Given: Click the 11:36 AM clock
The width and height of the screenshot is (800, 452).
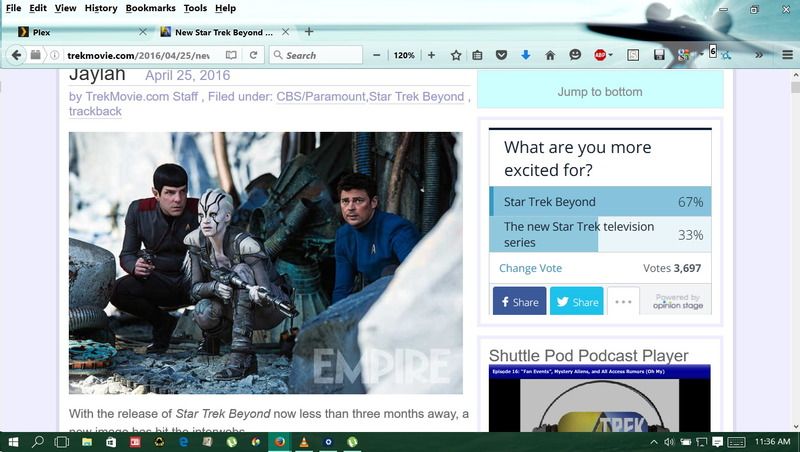Looking at the screenshot, I should coord(772,442).
